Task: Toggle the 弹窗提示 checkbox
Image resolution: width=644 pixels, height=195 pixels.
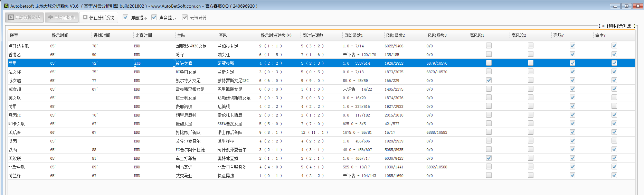Action: point(125,17)
